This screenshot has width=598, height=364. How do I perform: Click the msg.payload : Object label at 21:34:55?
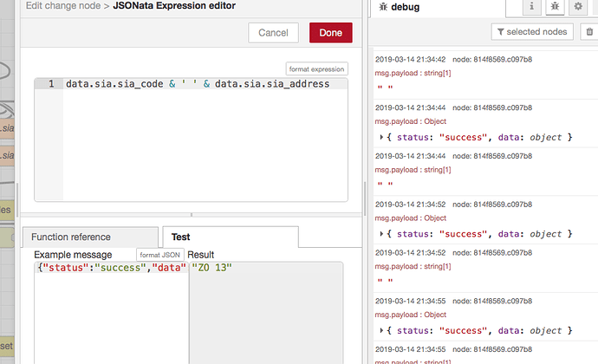(410, 315)
